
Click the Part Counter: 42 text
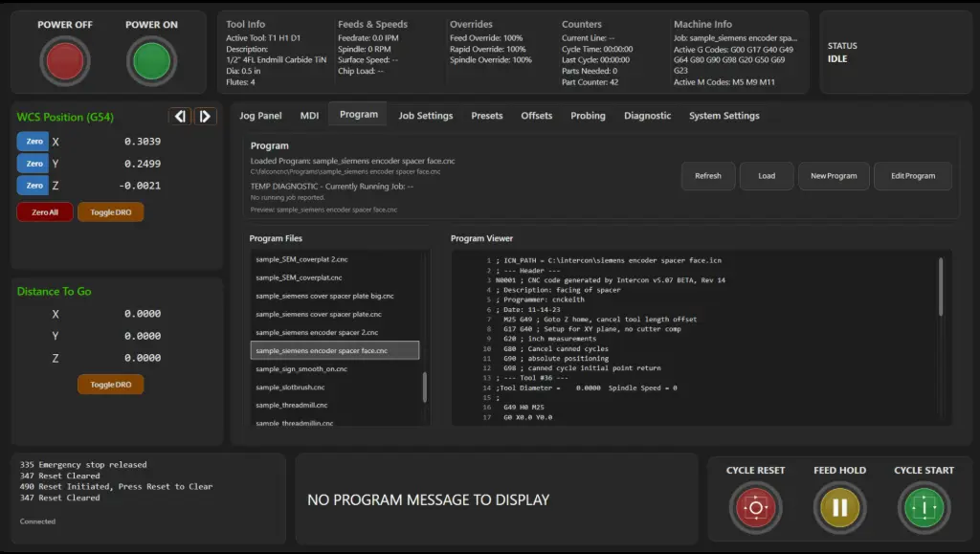click(590, 82)
